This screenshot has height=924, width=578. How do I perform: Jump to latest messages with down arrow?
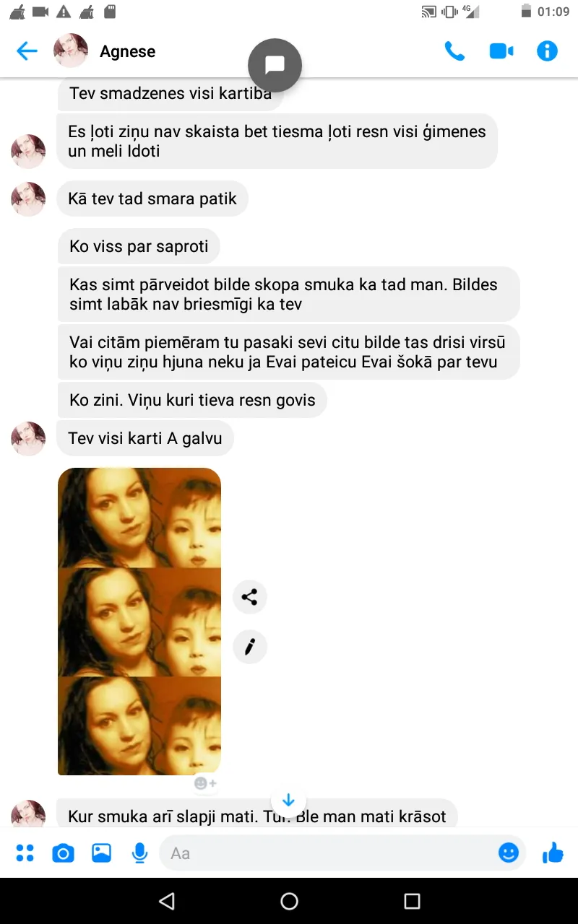[288, 801]
